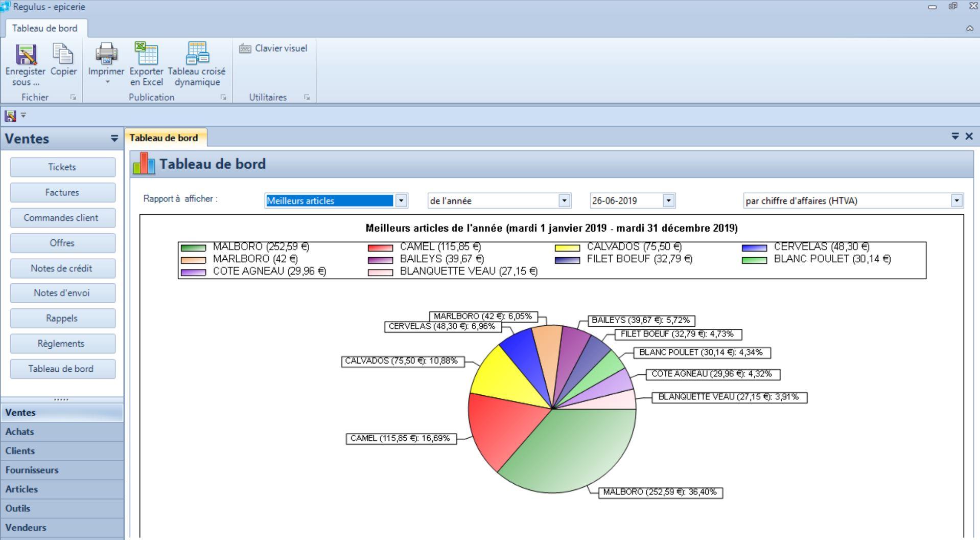Close the Tableau de bord document tab

point(969,136)
